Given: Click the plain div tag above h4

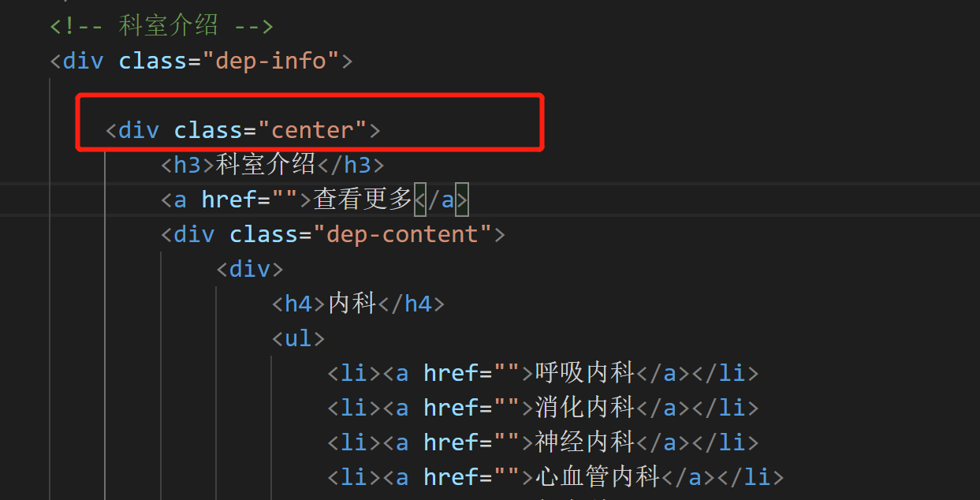Looking at the screenshot, I should 250,269.
